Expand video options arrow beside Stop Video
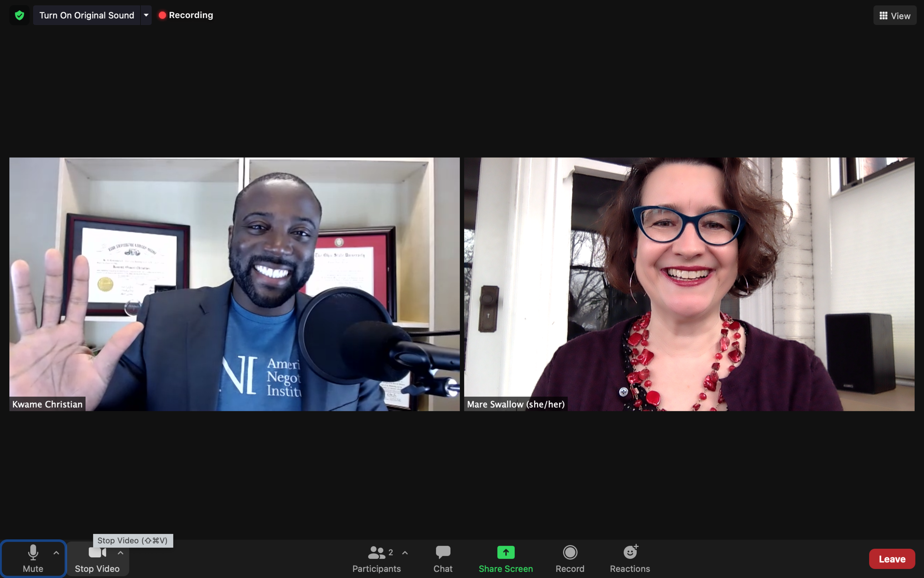 point(120,553)
